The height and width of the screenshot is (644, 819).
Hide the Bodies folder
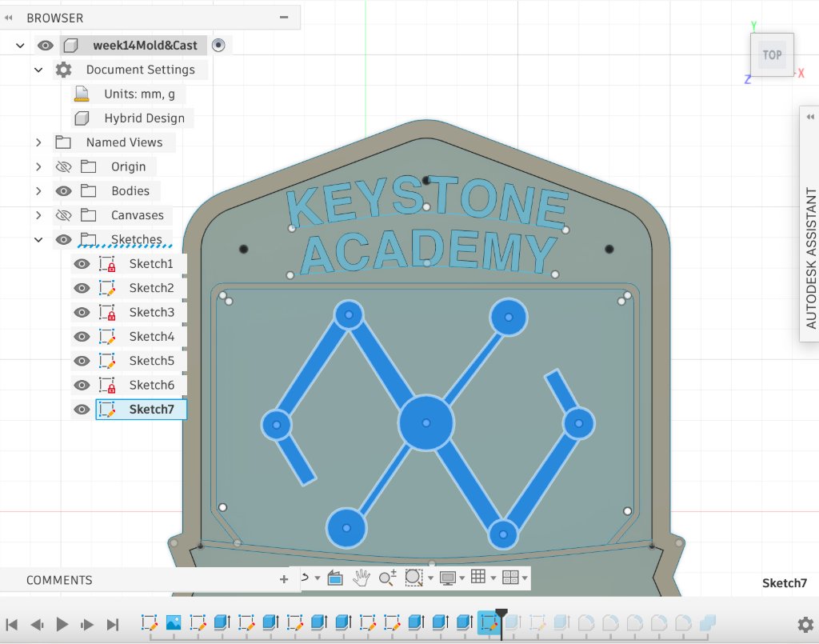point(63,191)
